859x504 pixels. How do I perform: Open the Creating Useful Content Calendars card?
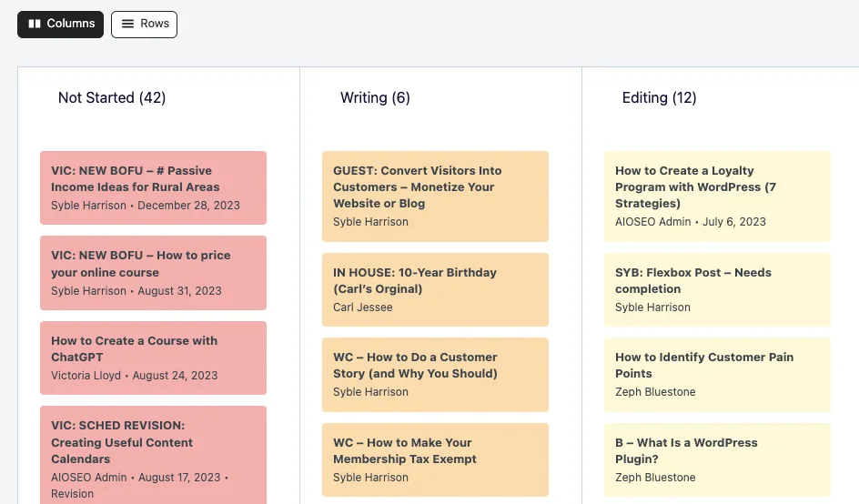tap(154, 455)
